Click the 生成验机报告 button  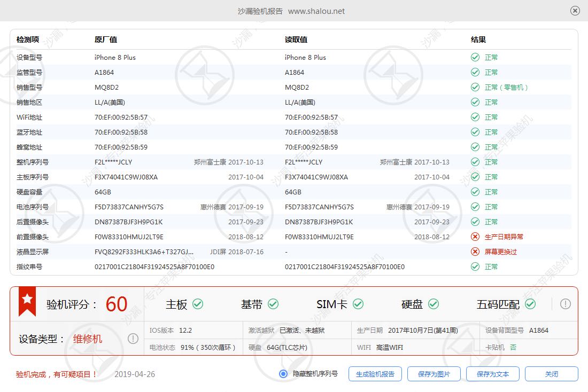click(x=375, y=374)
